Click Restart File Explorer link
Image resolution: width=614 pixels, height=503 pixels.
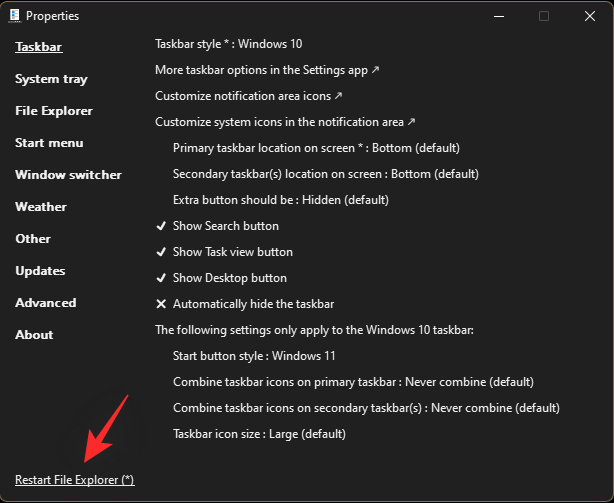[x=74, y=480]
